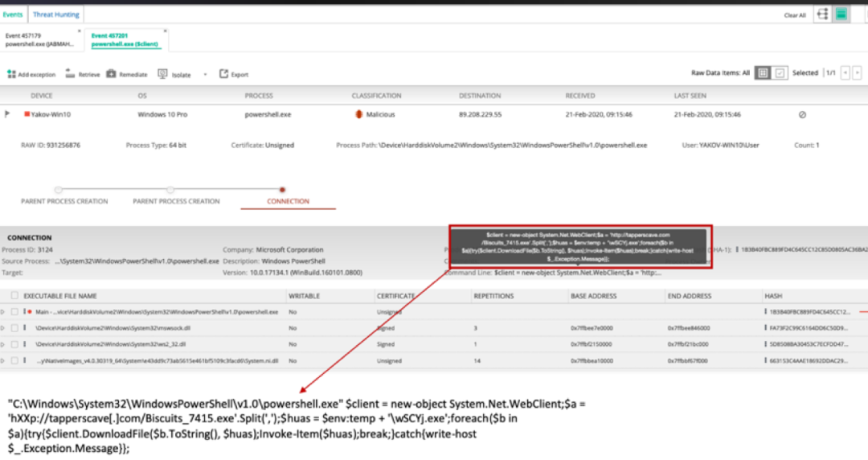
Task: Click the Remediate toolbar icon
Action: [x=111, y=73]
